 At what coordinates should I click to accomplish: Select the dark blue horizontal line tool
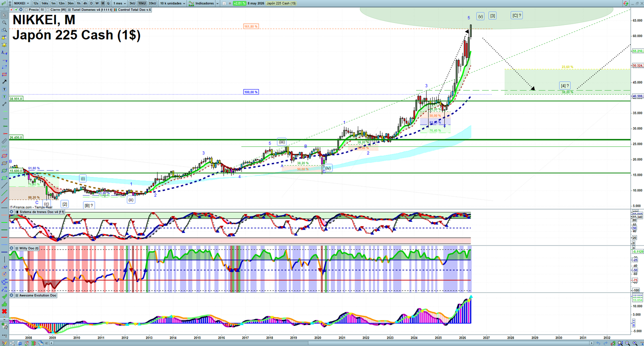(x=4, y=252)
